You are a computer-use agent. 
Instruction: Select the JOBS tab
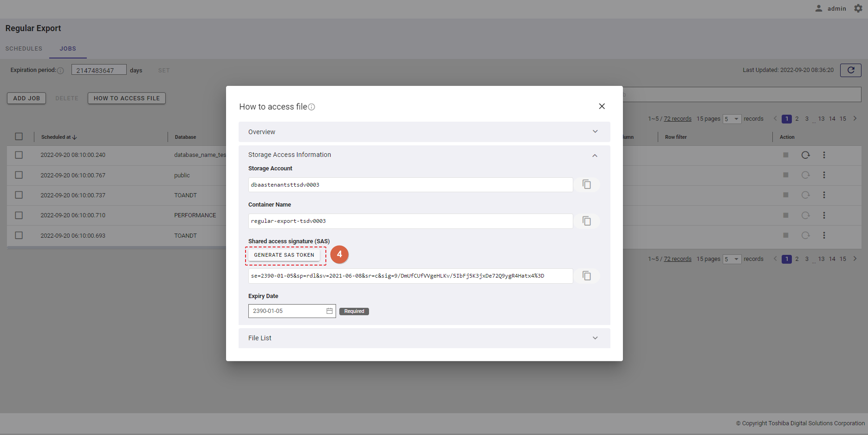(68, 49)
